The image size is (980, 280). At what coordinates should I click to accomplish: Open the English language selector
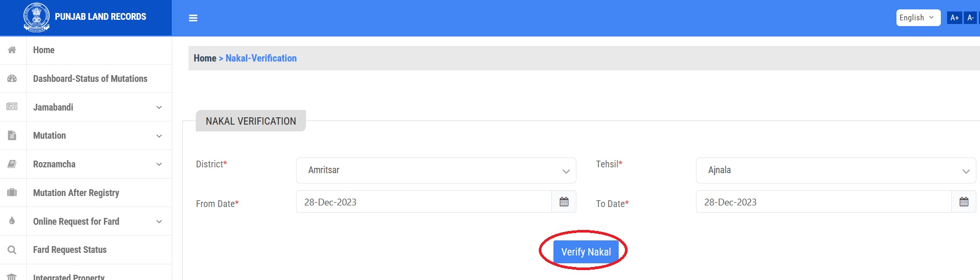pyautogui.click(x=917, y=18)
